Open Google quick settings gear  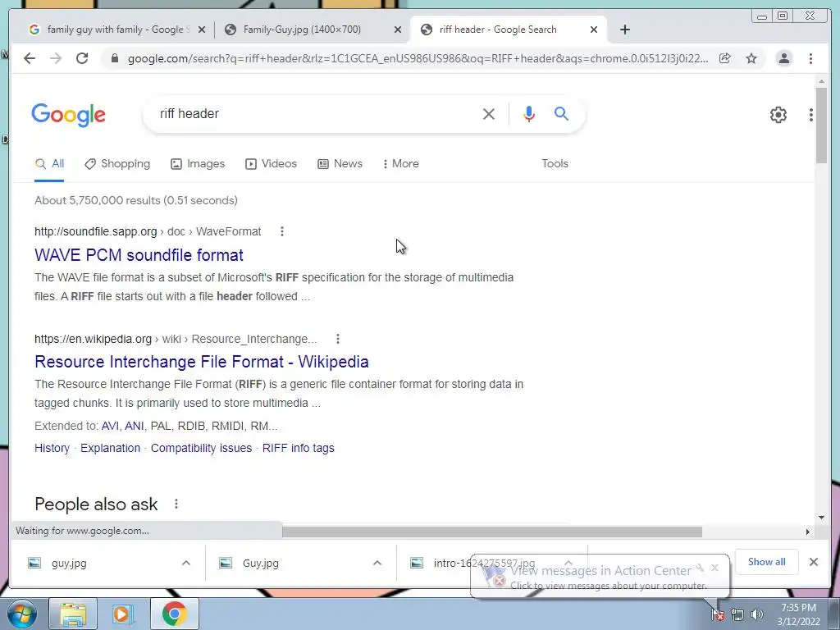(778, 115)
